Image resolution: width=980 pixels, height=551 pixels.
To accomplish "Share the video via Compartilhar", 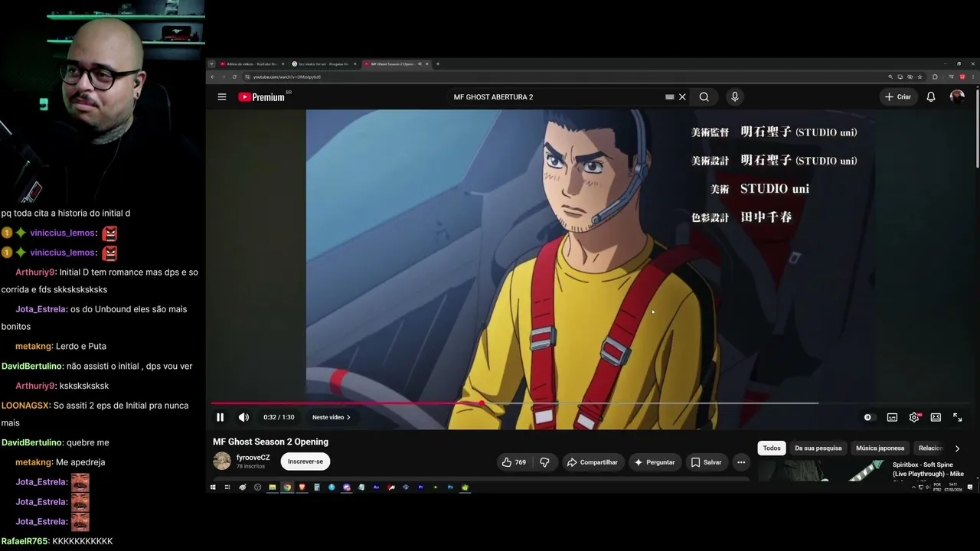I will coord(592,462).
